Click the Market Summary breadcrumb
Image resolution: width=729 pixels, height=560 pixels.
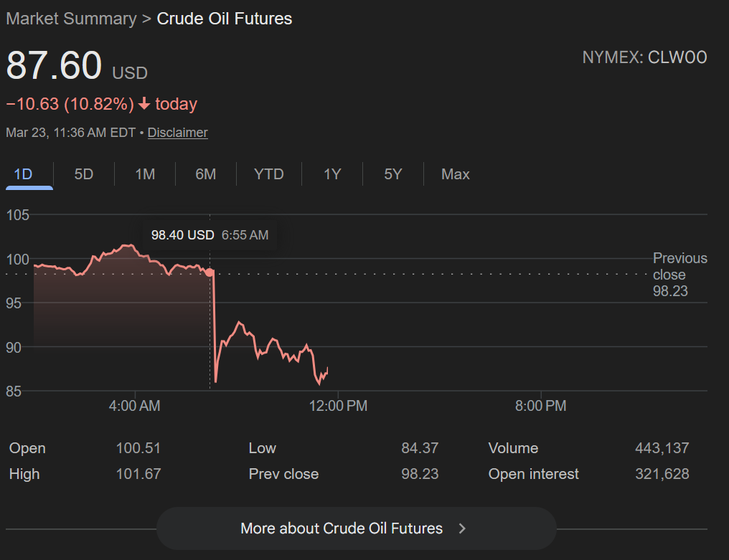point(71,19)
